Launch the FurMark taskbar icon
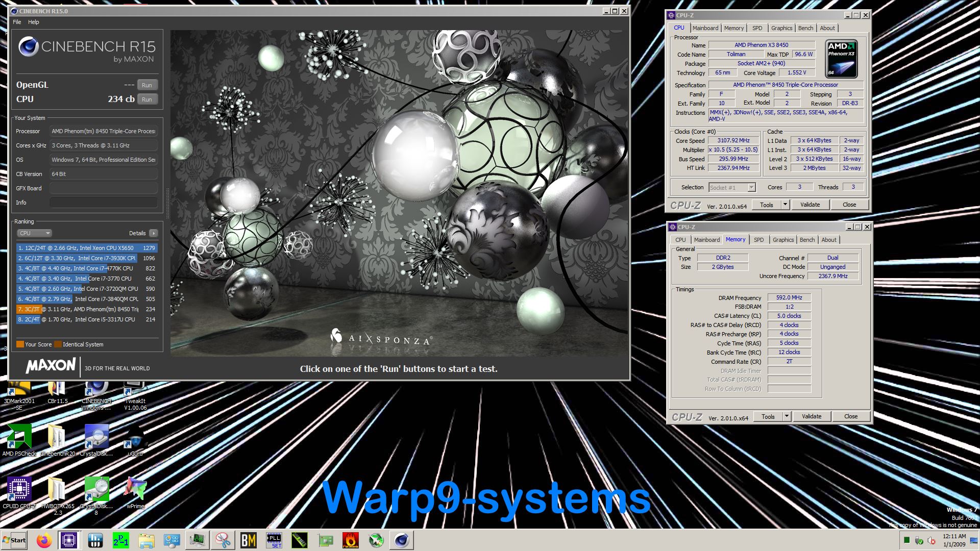This screenshot has height=551, width=980. click(351, 540)
